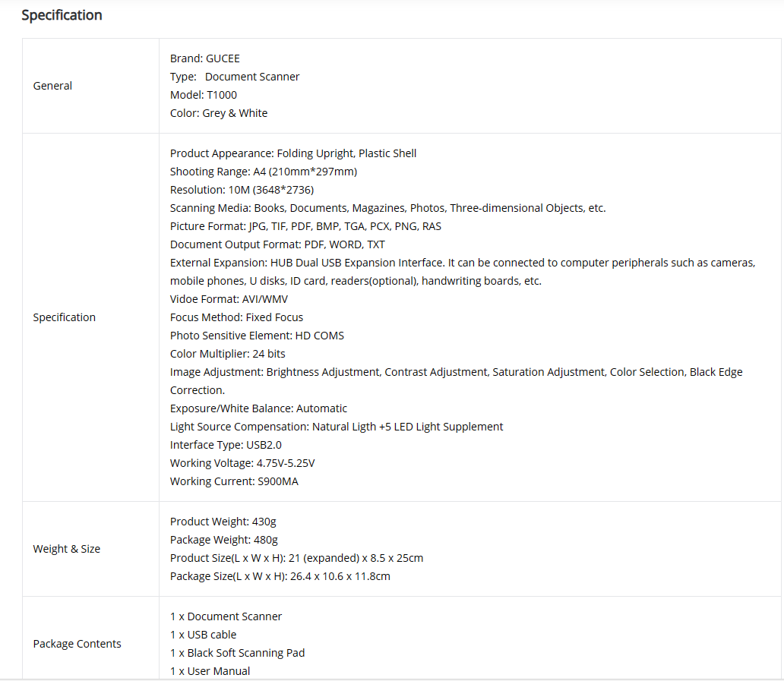The height and width of the screenshot is (681, 784).
Task: Click the Working Voltage line
Action: click(242, 463)
